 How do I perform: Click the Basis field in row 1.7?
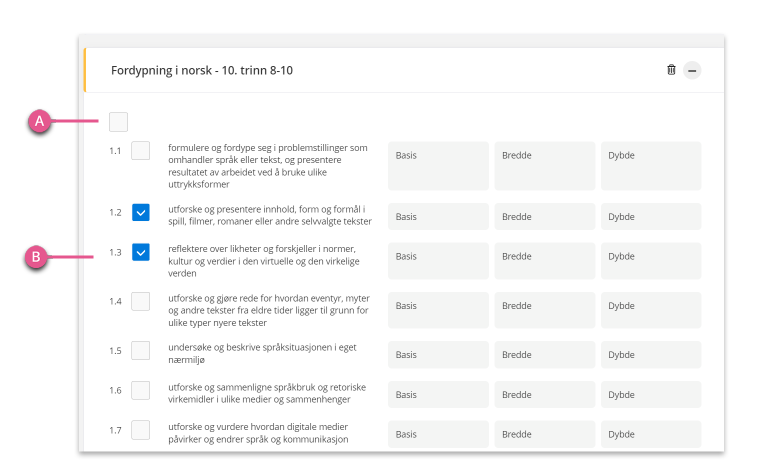tap(438, 434)
